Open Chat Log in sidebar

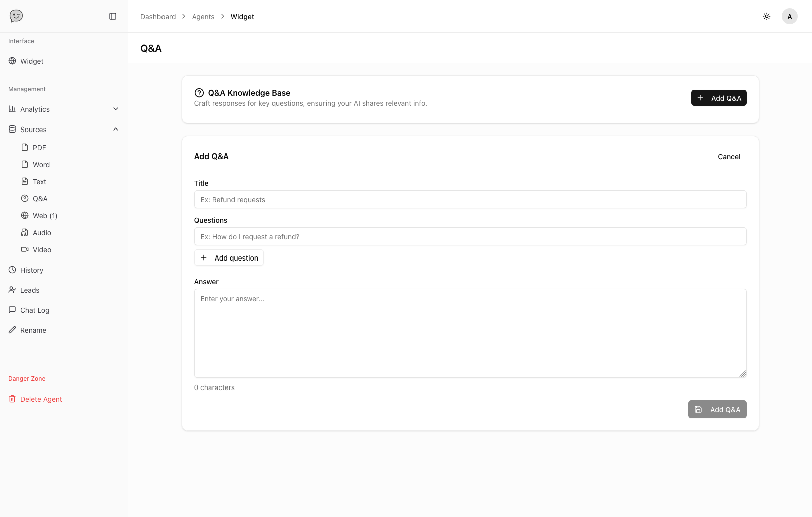(x=35, y=310)
